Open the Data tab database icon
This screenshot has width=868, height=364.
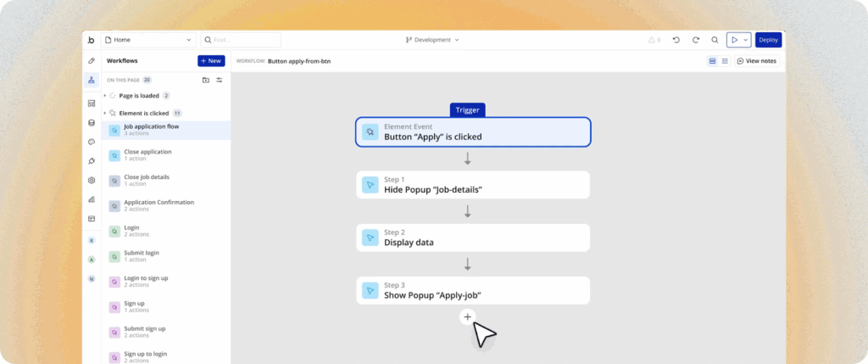click(92, 122)
